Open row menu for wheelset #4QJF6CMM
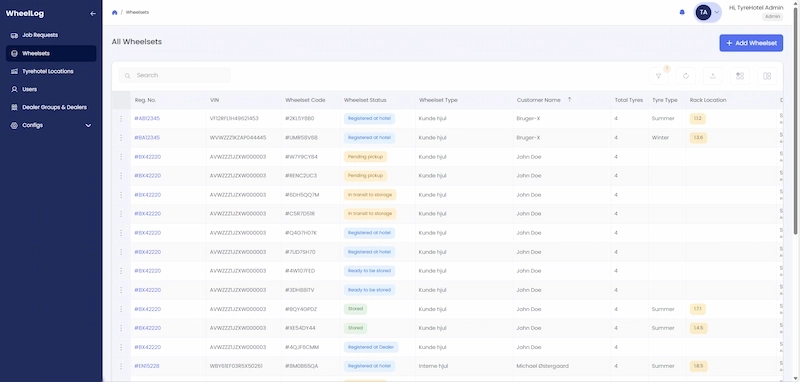This screenshot has height=382, width=800. 121,347
